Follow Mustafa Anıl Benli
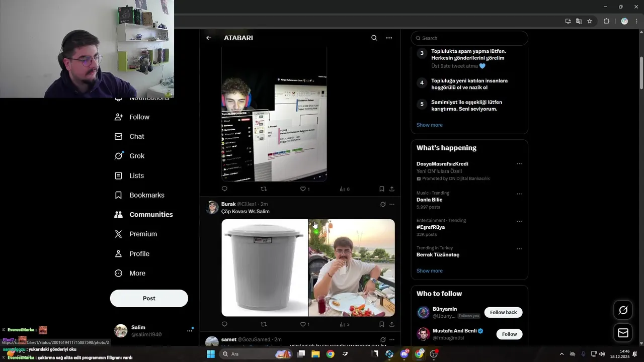 pyautogui.click(x=509, y=334)
